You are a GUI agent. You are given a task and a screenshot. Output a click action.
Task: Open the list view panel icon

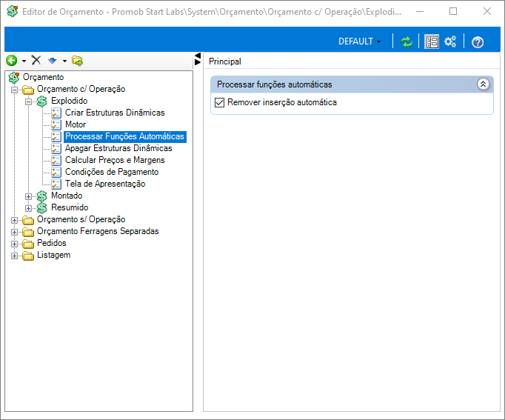point(432,42)
